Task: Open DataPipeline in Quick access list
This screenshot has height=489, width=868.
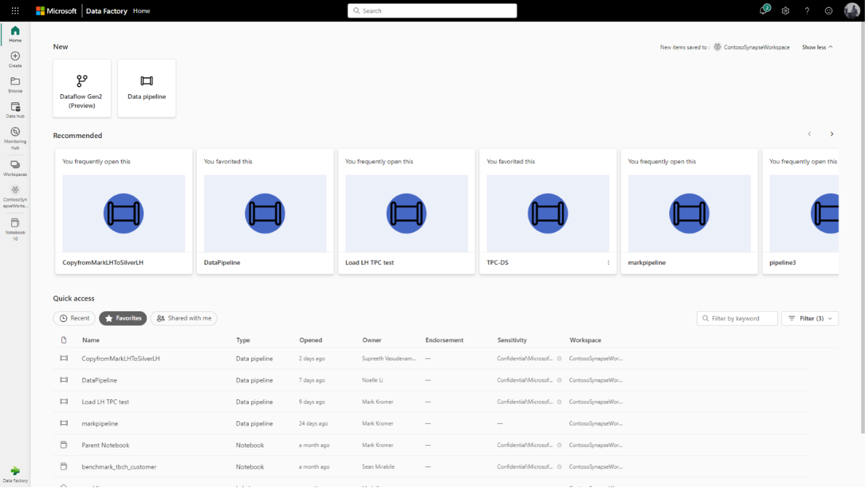Action: coord(99,380)
